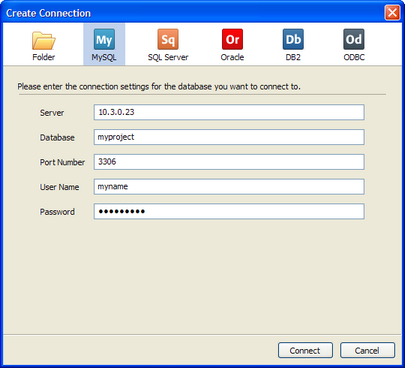405x368 pixels.
Task: Click the Connect button
Action: click(x=305, y=350)
